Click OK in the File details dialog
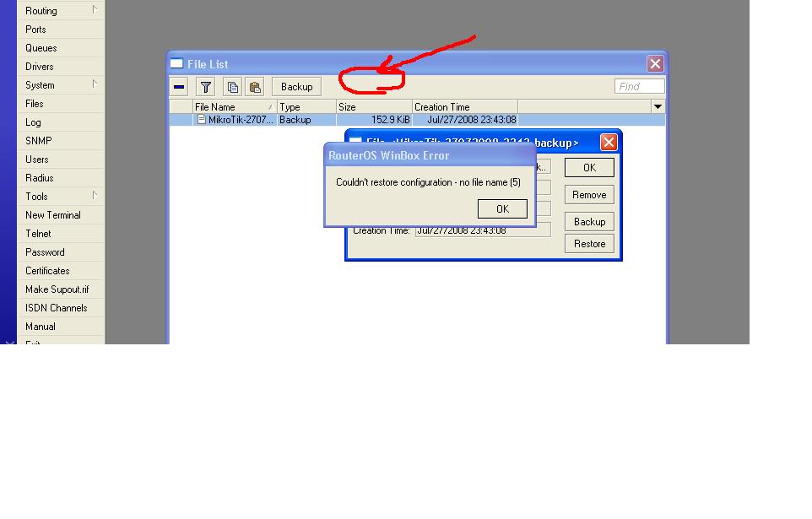Screen dimensions: 812x519 tap(589, 167)
